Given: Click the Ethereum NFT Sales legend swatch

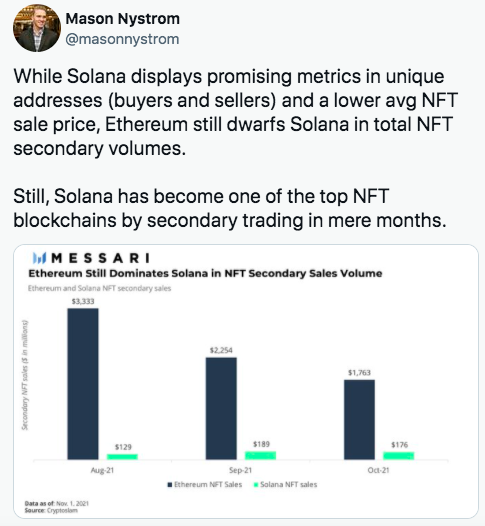Looking at the screenshot, I should [x=170, y=485].
